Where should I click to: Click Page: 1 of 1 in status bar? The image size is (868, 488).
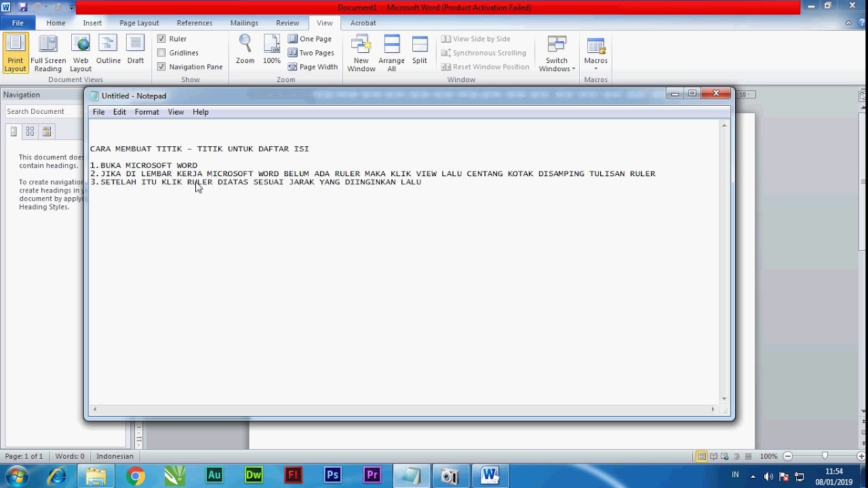click(x=24, y=456)
